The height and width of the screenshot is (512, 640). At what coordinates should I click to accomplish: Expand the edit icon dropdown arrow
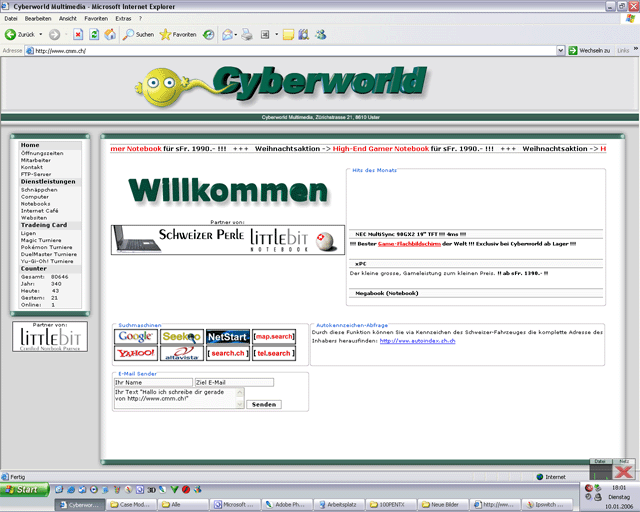[x=276, y=35]
